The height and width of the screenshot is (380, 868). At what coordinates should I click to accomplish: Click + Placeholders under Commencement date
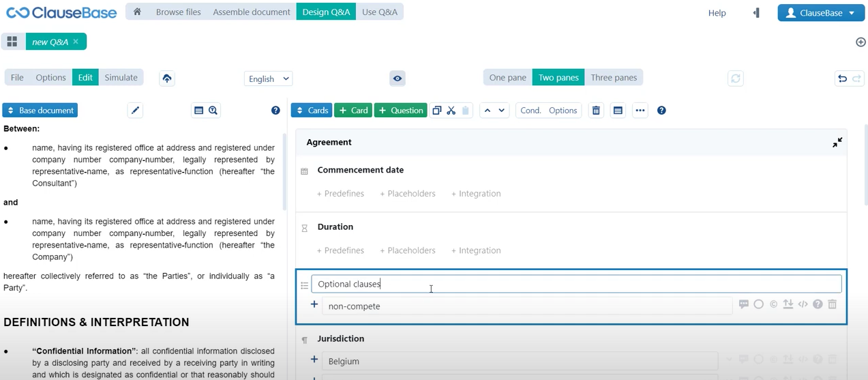407,194
